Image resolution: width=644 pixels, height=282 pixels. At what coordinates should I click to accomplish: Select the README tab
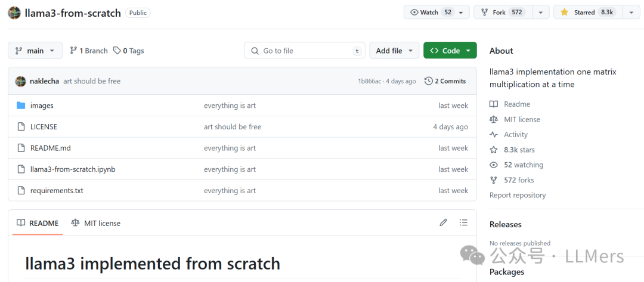click(x=38, y=223)
